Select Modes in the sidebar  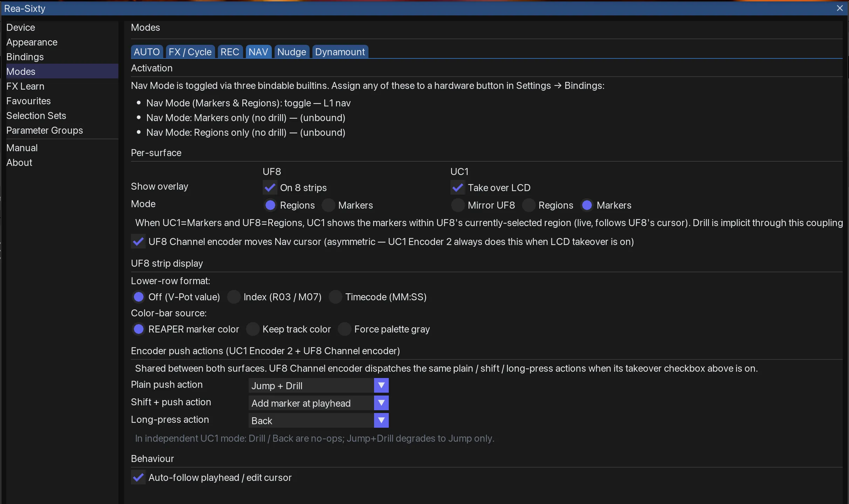pyautogui.click(x=62, y=71)
